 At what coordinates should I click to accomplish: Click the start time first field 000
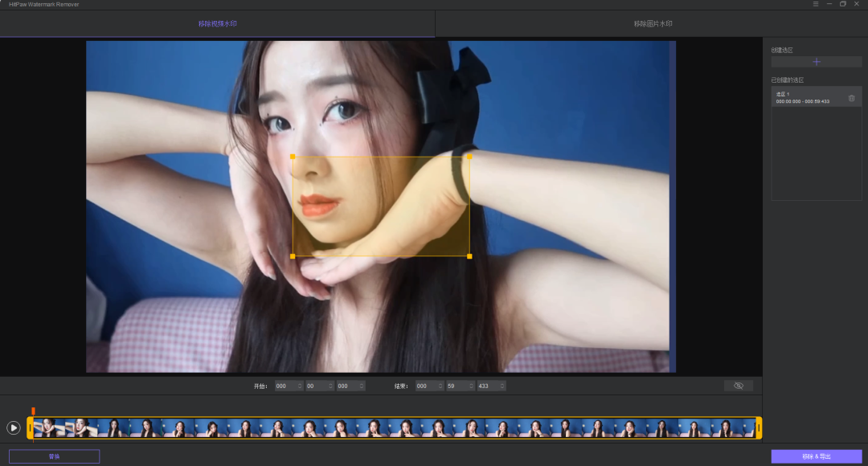coord(285,386)
